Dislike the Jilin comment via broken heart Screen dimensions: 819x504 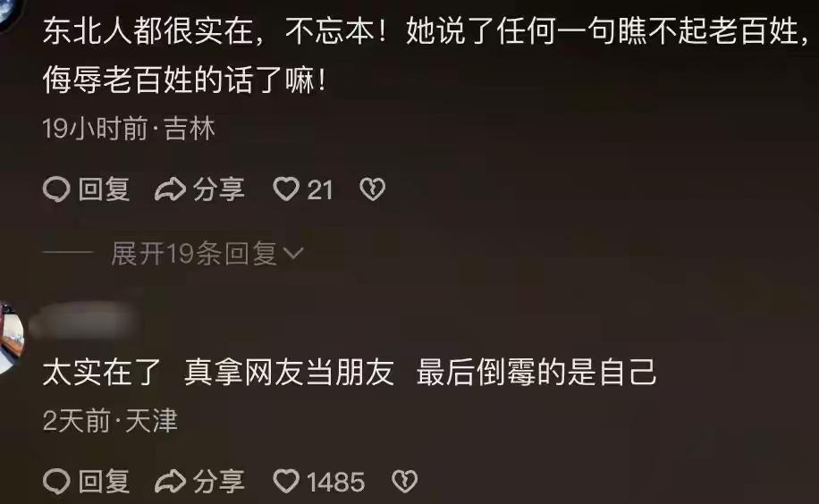(x=373, y=189)
